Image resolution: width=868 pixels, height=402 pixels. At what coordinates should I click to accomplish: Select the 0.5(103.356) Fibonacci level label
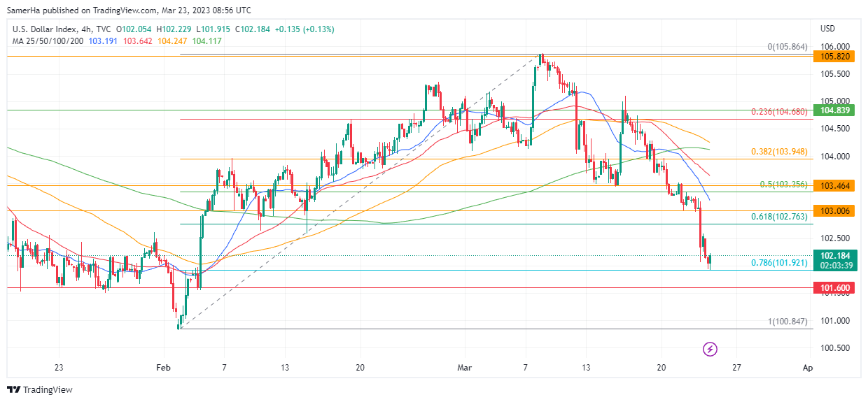[x=783, y=185]
